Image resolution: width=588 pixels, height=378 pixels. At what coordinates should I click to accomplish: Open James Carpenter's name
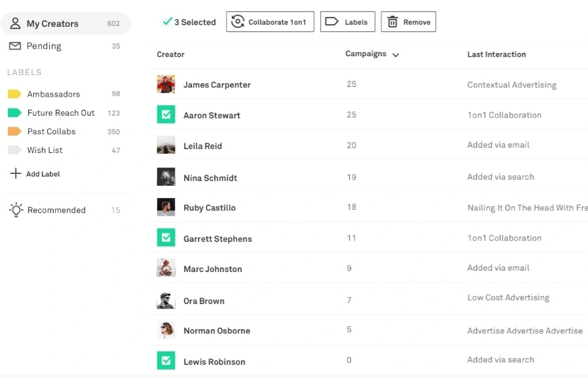217,84
